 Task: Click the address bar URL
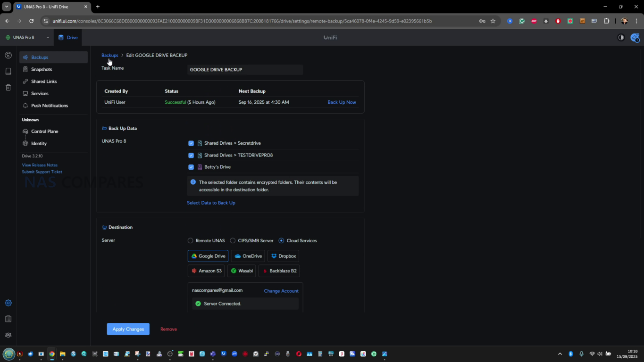(242, 21)
